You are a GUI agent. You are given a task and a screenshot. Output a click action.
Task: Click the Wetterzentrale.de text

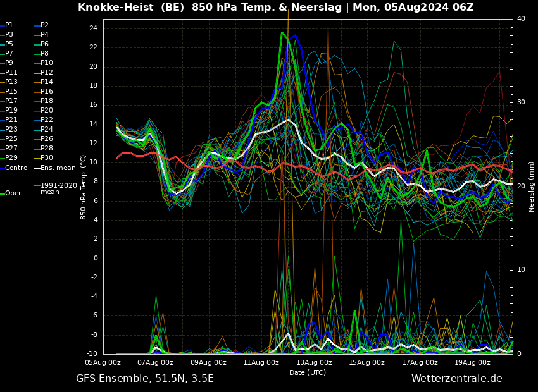tap(456, 379)
